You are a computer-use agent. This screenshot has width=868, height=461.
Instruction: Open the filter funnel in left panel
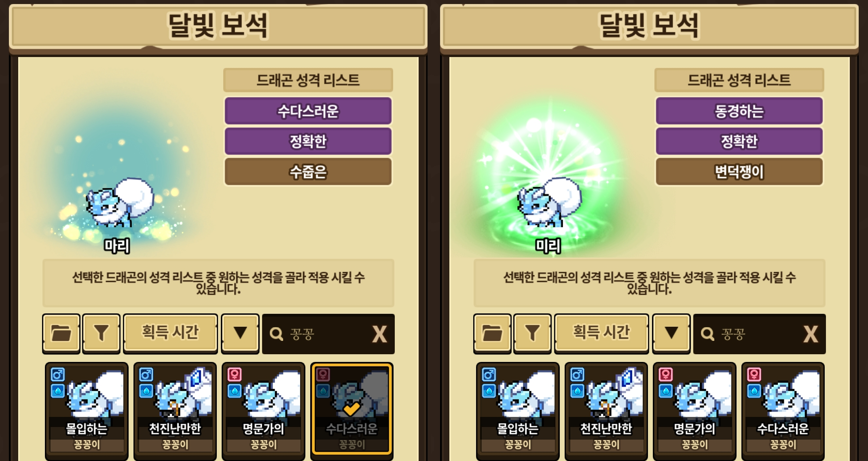point(101,334)
